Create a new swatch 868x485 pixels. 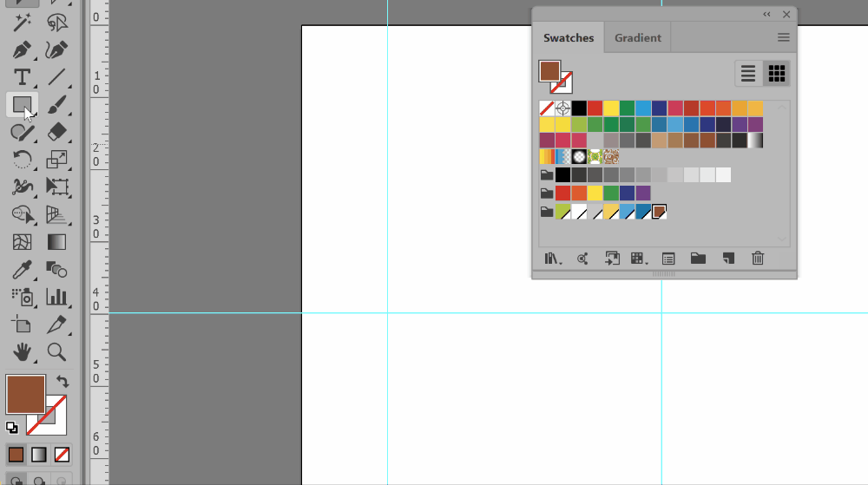(x=728, y=259)
